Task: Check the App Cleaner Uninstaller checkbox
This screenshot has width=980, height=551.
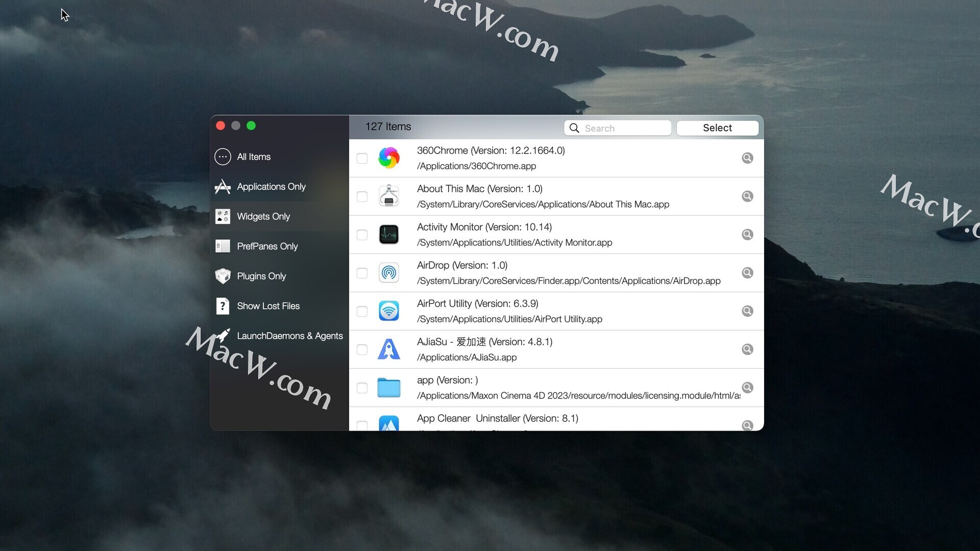Action: [362, 425]
